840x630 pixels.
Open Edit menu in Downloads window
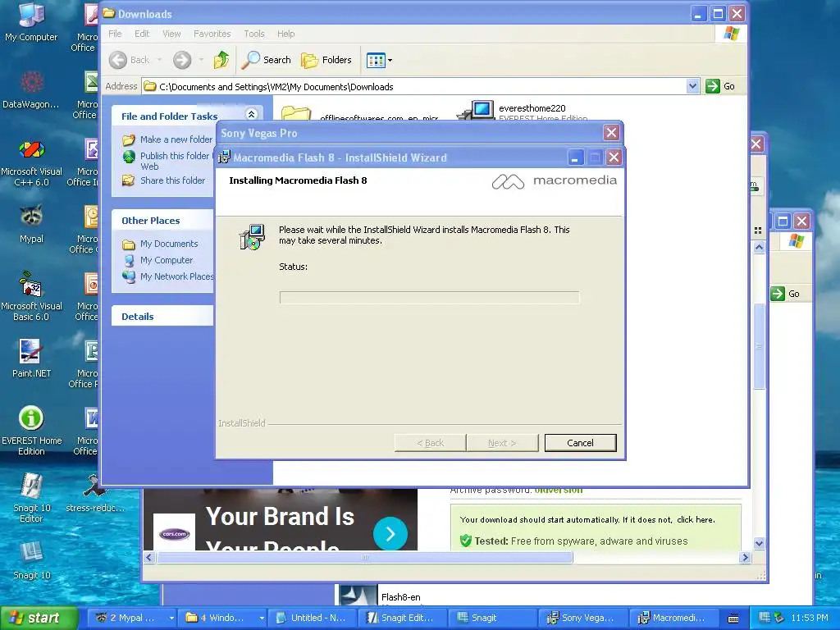(x=142, y=34)
